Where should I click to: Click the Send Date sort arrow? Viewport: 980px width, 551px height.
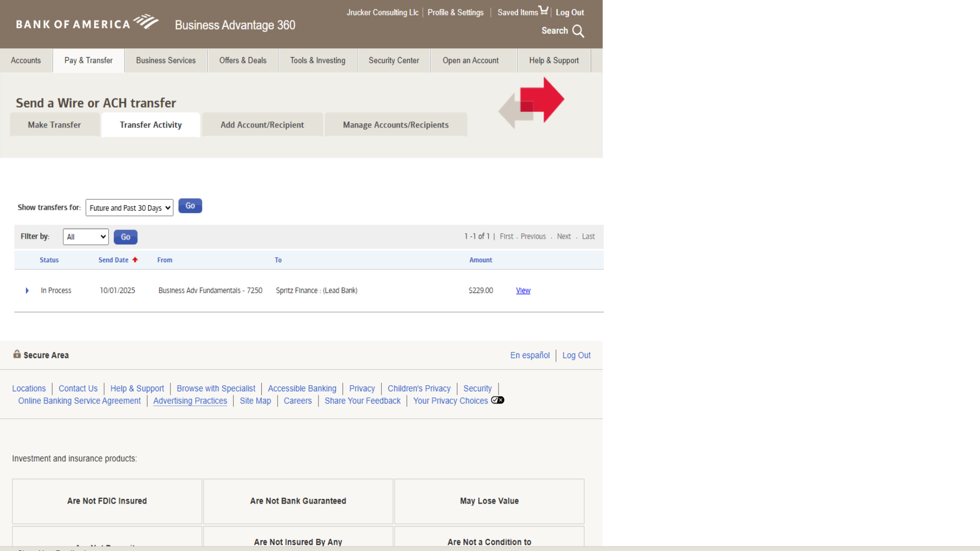point(135,260)
